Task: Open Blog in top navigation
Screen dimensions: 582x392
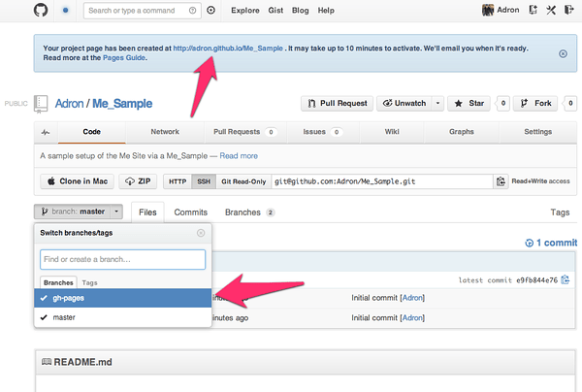Action: [x=301, y=11]
